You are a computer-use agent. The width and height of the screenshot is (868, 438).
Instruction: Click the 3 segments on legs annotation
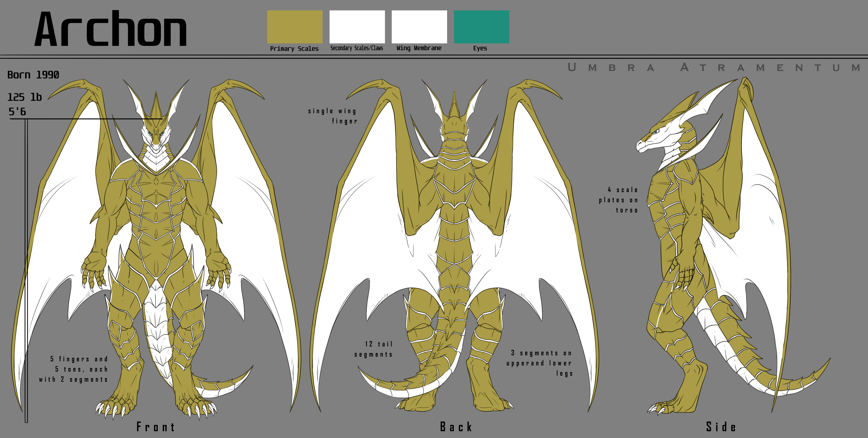coord(540,363)
